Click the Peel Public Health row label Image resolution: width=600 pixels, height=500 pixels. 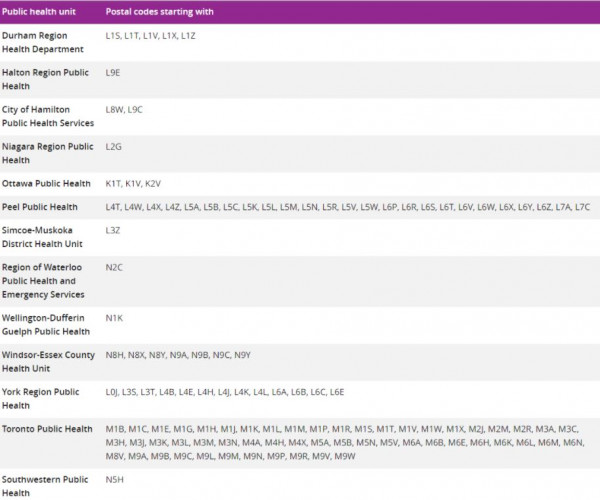coord(40,207)
